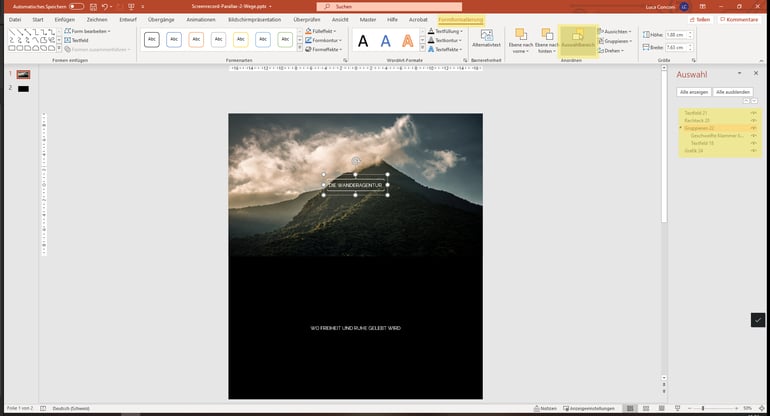Go to the Animationen tab
This screenshot has height=416, width=770.
201,20
